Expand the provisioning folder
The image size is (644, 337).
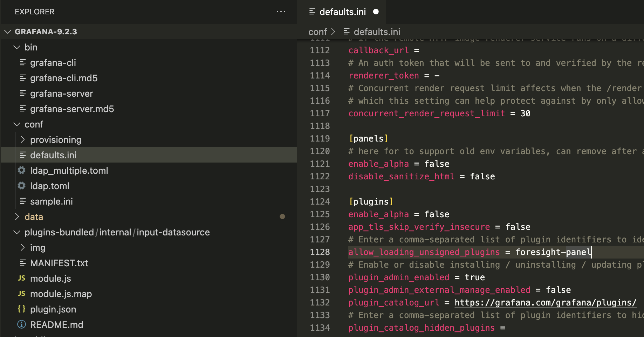(23, 140)
